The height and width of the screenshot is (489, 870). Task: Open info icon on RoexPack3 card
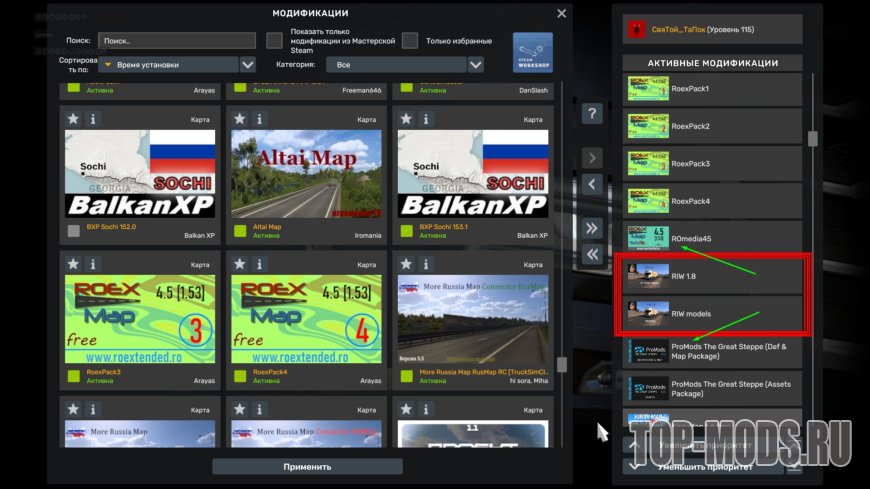point(93,264)
